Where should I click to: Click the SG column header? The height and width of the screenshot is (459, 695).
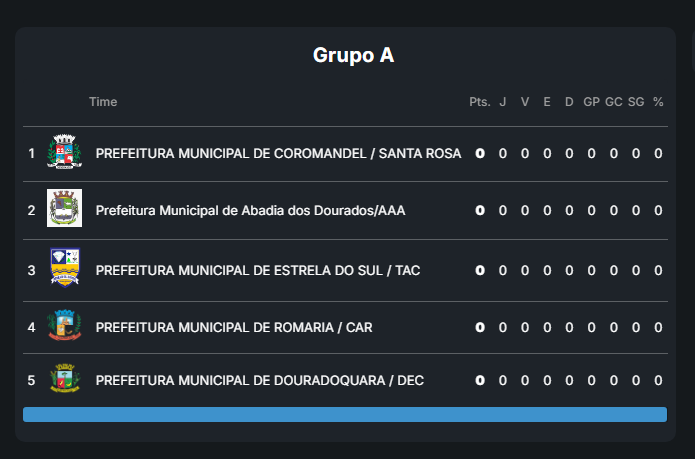tap(636, 102)
